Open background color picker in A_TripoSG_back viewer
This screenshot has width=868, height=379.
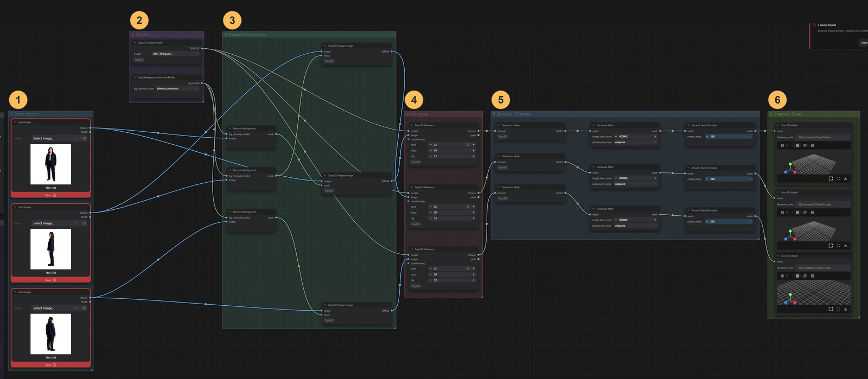point(805,275)
